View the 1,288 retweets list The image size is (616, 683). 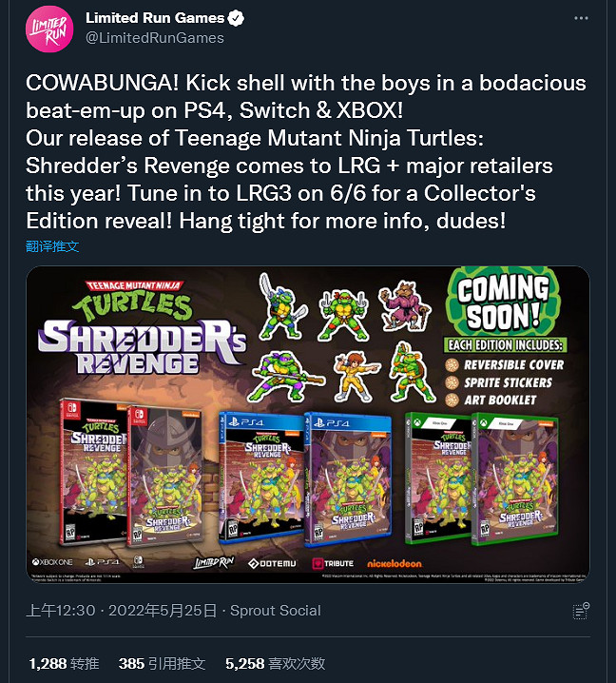64,664
